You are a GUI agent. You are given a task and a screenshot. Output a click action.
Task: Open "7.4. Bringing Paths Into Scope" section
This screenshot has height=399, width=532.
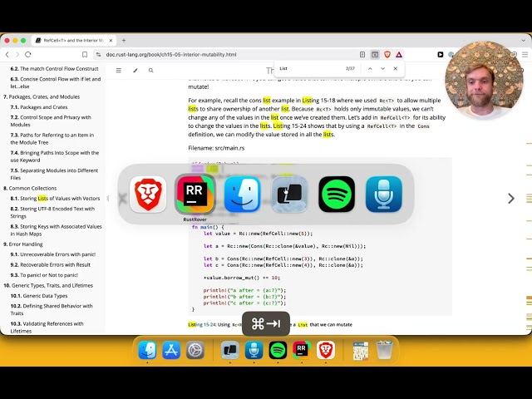(55, 156)
